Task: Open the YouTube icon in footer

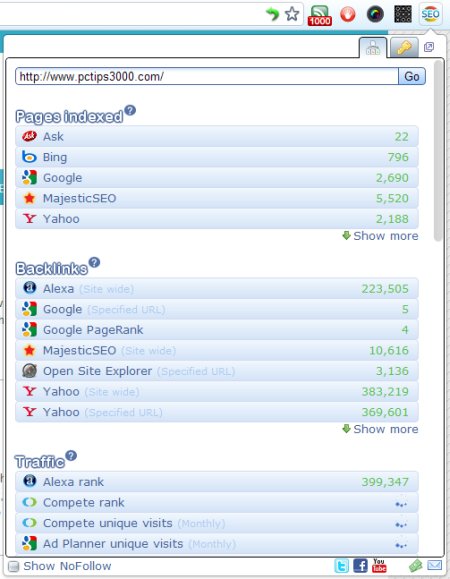Action: click(379, 566)
